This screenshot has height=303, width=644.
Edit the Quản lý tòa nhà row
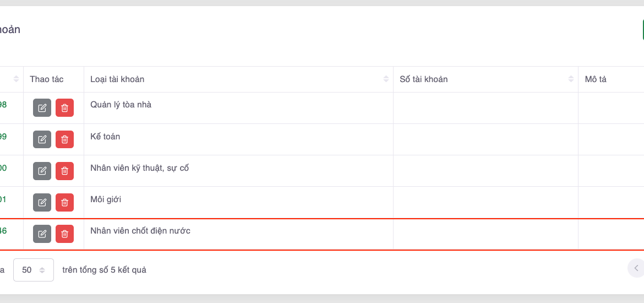42,108
